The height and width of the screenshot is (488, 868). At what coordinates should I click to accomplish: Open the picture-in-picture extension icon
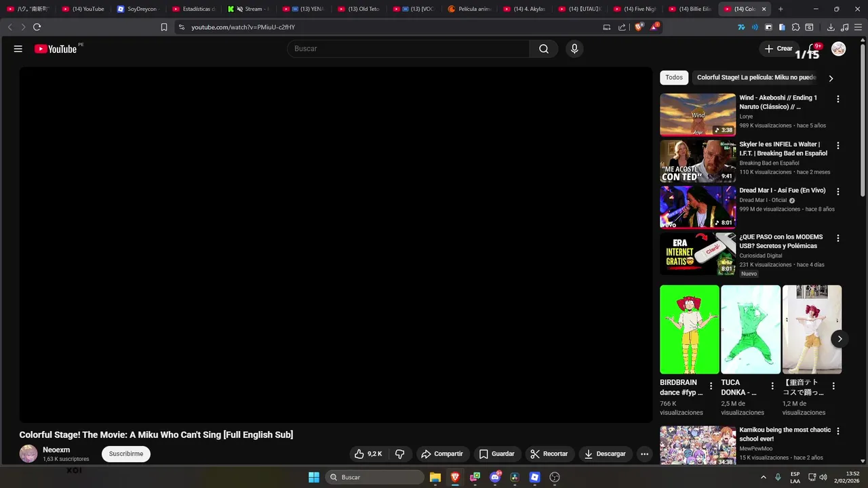[x=768, y=27]
